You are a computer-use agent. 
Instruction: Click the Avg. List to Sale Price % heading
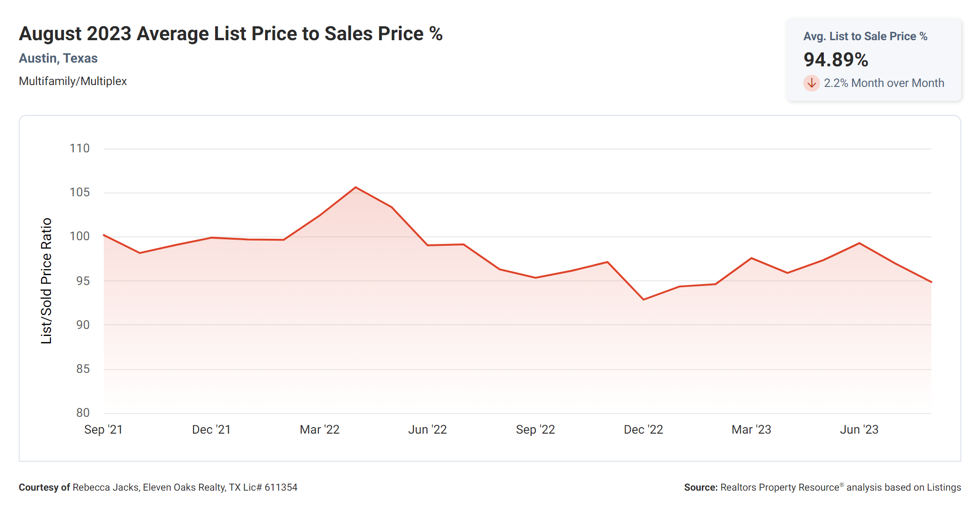tap(865, 36)
